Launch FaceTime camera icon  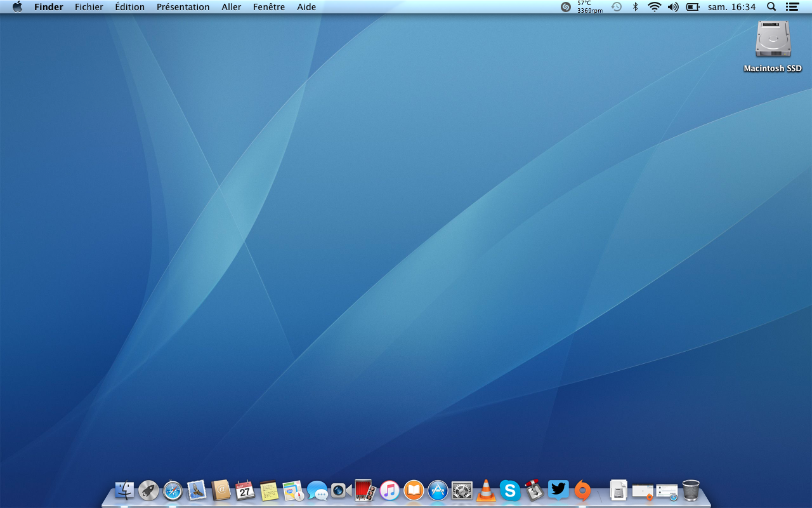click(341, 490)
